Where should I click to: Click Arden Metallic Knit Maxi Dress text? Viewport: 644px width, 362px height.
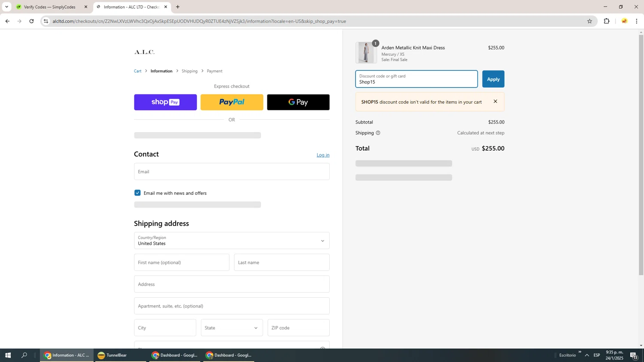(x=413, y=48)
